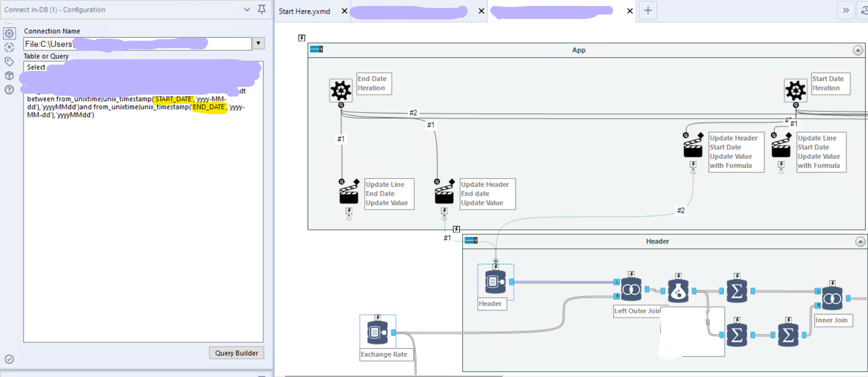Click the Query Builder button

237,353
